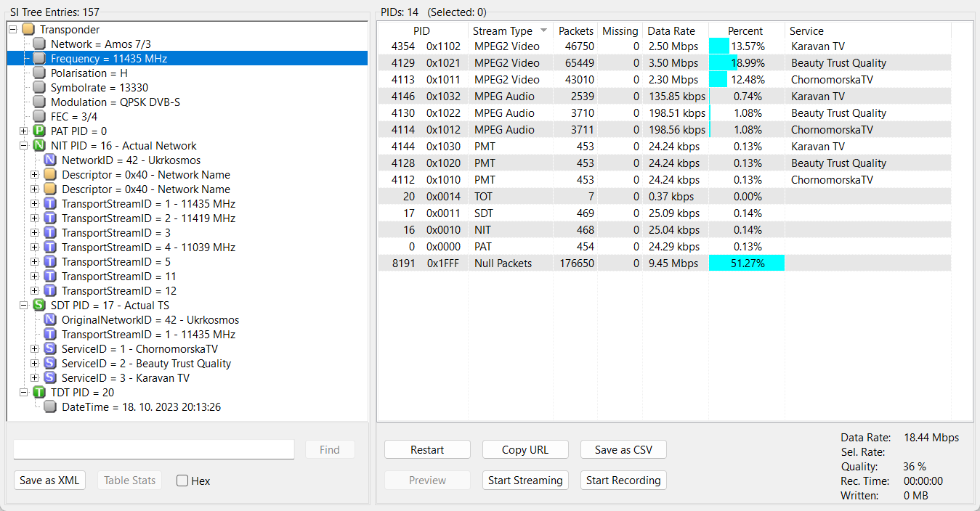This screenshot has height=511, width=980.
Task: Click the T icon of TransportStreamID = 12
Action: pyautogui.click(x=49, y=291)
